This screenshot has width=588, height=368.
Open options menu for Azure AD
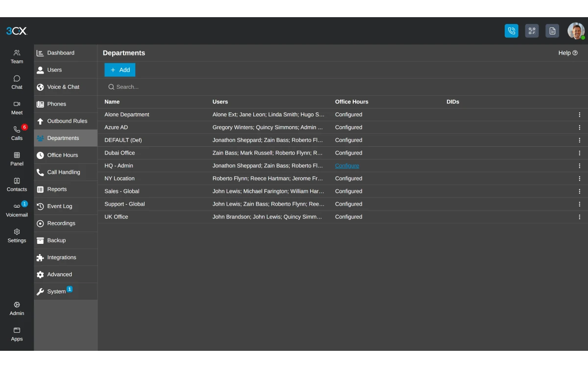[x=579, y=128]
